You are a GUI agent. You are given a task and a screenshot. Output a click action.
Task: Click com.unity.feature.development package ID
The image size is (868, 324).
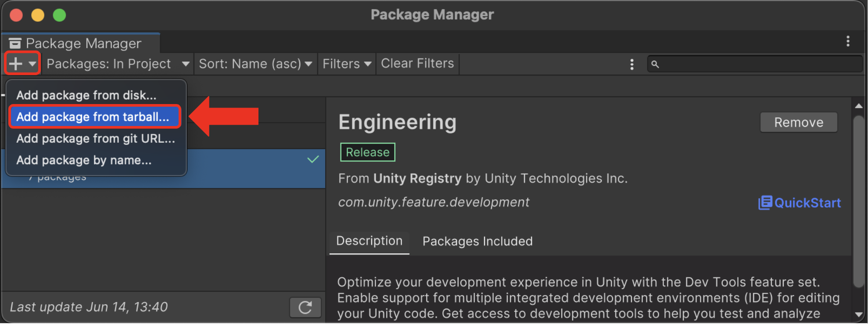[434, 202]
